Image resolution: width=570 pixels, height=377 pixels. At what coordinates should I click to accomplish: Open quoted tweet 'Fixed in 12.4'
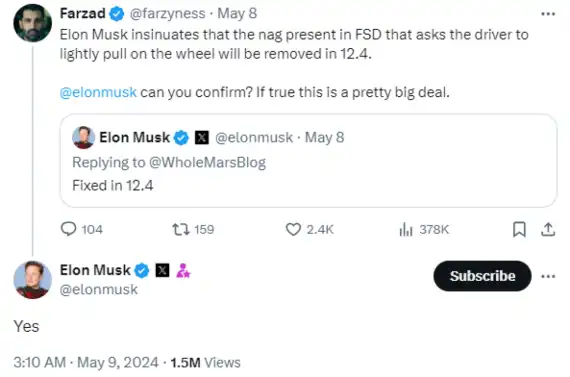(308, 161)
